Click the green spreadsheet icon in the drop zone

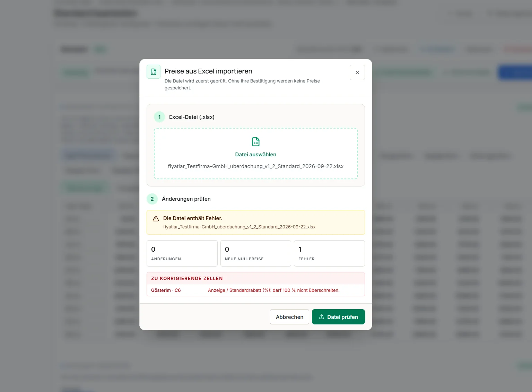(x=256, y=142)
